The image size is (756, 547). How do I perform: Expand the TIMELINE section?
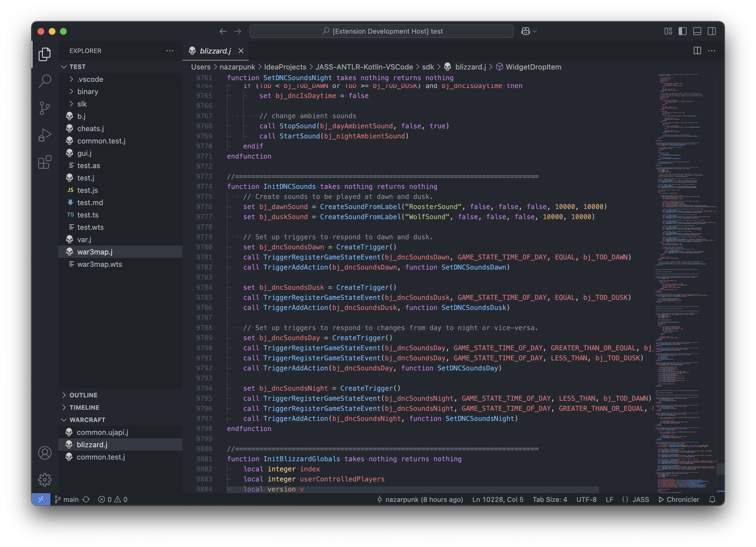coord(84,407)
